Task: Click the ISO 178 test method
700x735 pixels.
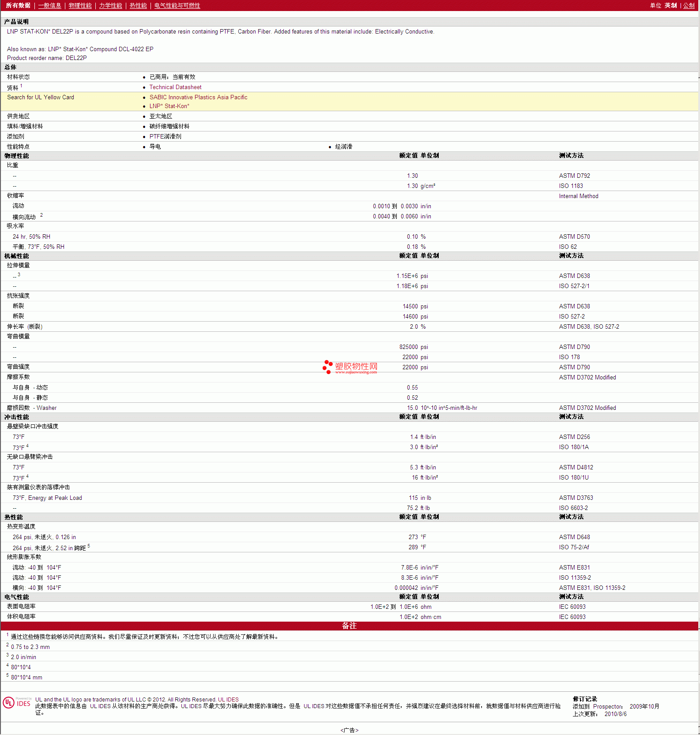Action: (x=569, y=357)
